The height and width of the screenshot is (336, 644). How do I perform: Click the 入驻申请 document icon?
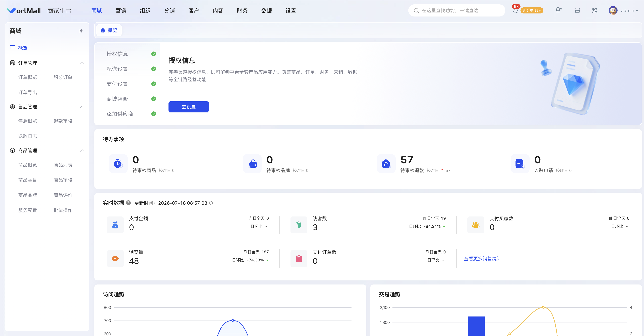coord(520,164)
